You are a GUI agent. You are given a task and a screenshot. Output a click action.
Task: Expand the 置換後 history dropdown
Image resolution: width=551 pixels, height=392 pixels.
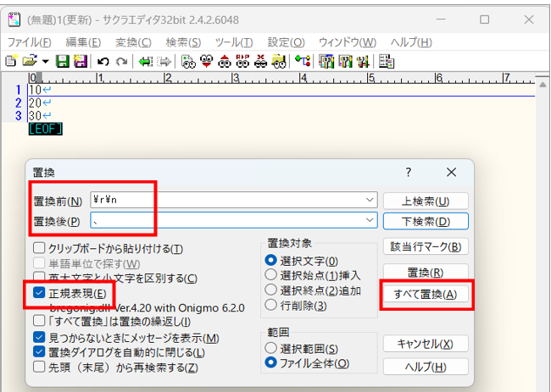(x=369, y=221)
